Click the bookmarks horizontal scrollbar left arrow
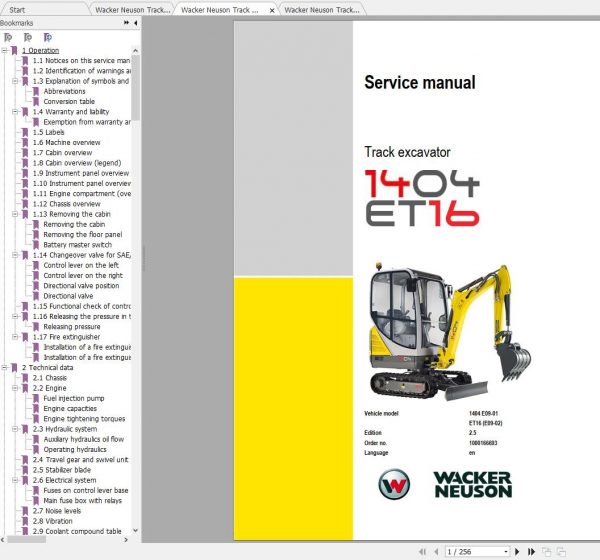The height and width of the screenshot is (560, 600). click(3, 540)
